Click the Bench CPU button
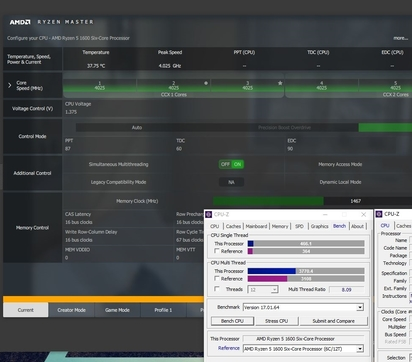This screenshot has height=362, width=412. coord(232,321)
